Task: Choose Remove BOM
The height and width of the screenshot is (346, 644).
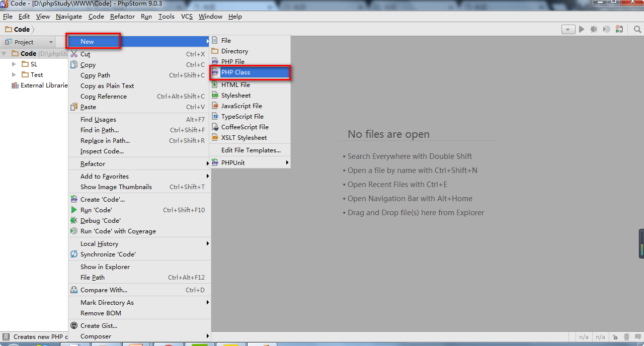Action: [139, 313]
